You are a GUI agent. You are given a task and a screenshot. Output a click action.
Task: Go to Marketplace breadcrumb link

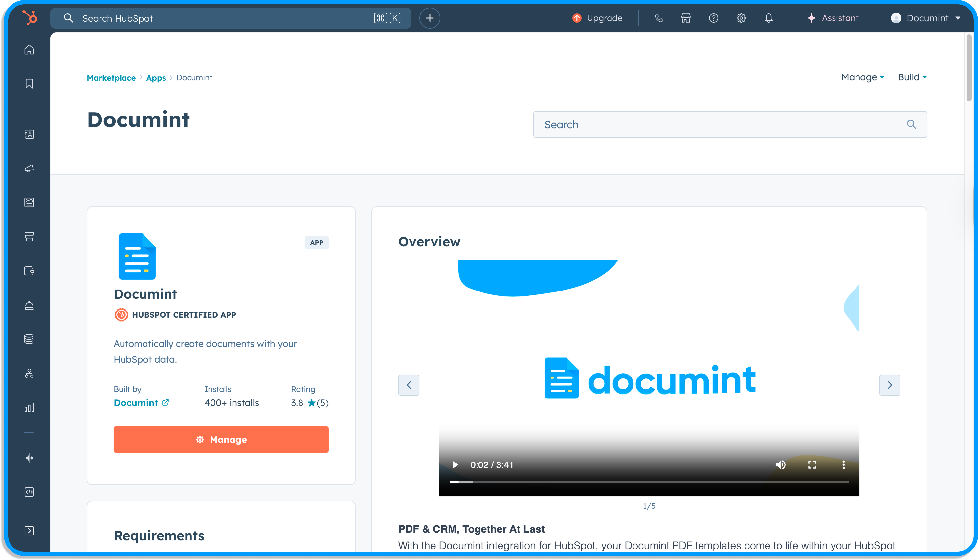point(111,78)
